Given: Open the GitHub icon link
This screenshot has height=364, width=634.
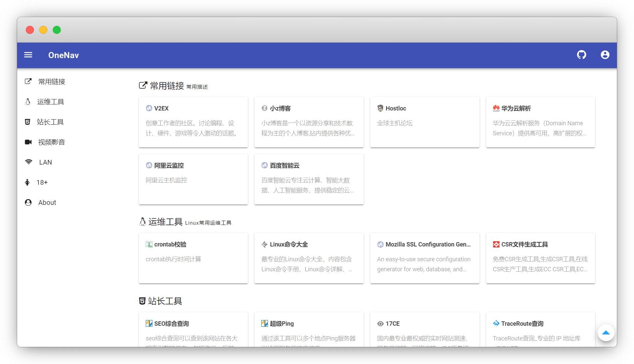Looking at the screenshot, I should 581,55.
